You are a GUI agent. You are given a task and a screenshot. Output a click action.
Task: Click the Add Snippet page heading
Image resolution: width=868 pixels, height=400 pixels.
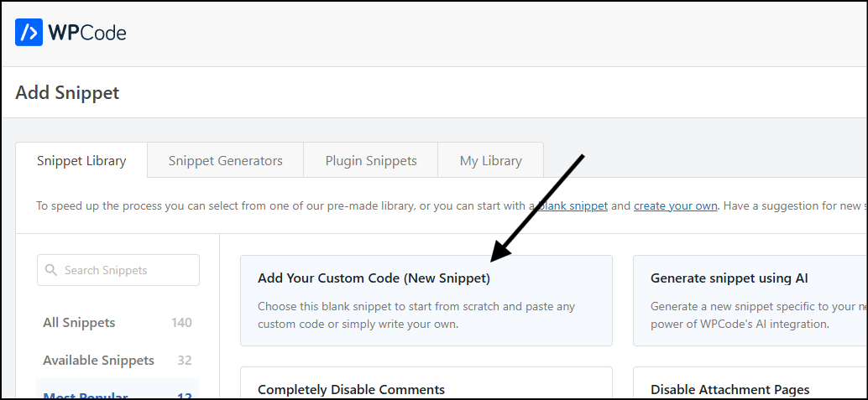click(x=67, y=92)
